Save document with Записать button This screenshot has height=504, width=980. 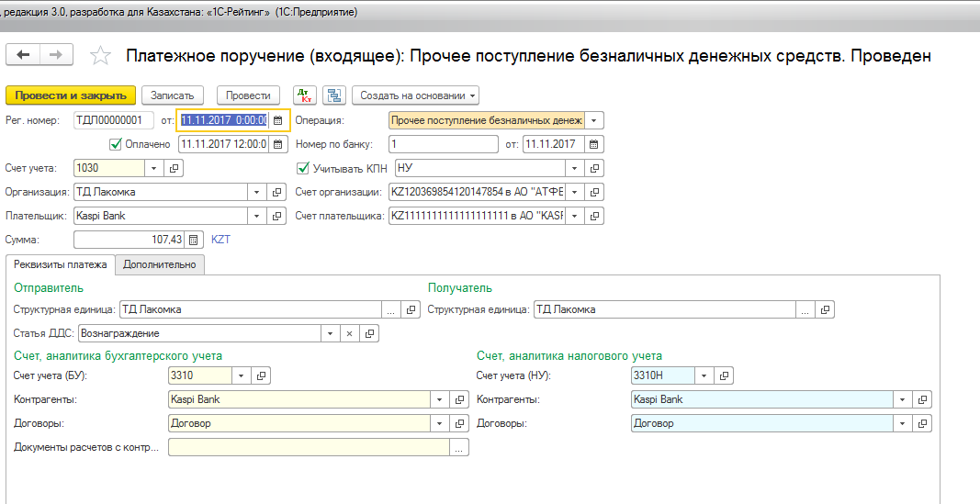click(173, 95)
